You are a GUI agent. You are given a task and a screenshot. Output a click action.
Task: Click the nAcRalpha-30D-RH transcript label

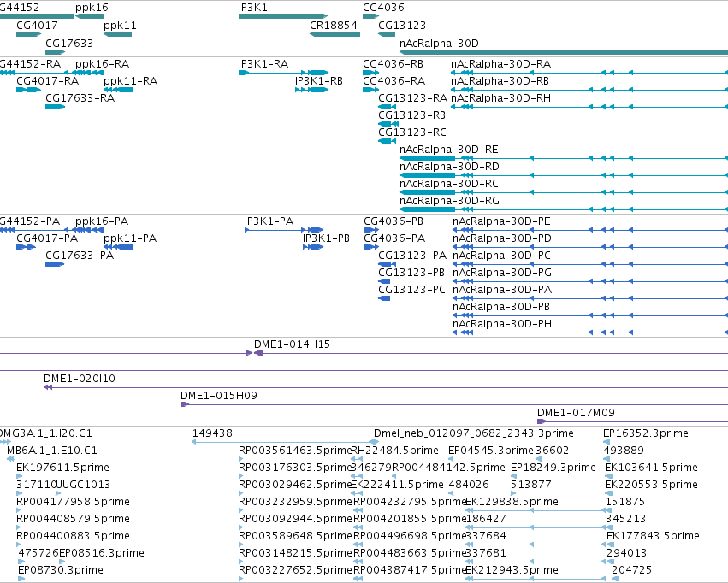click(501, 97)
